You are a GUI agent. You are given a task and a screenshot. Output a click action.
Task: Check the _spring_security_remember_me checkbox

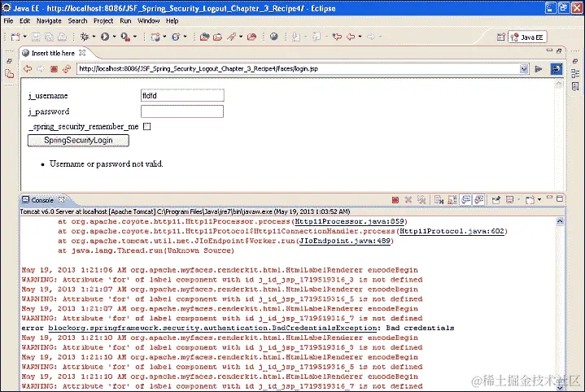pyautogui.click(x=147, y=126)
